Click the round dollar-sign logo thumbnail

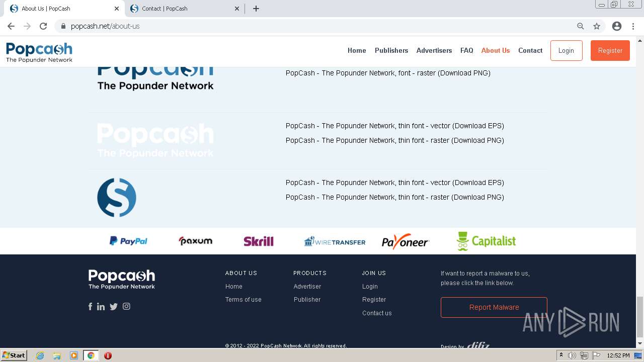pos(117,198)
